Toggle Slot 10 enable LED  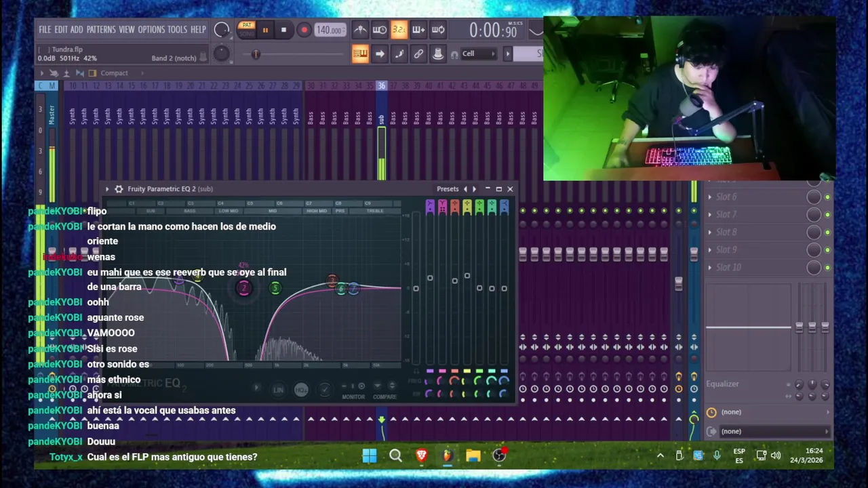(x=827, y=268)
